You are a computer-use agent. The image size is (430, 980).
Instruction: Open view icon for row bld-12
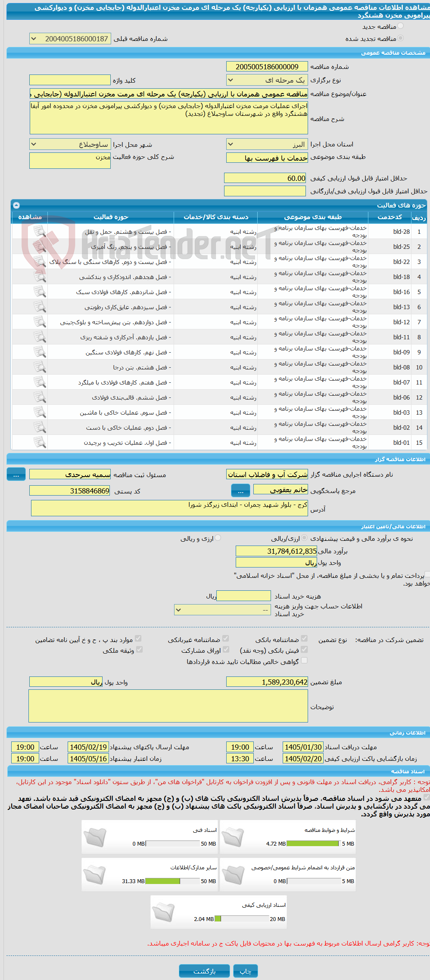tap(40, 322)
